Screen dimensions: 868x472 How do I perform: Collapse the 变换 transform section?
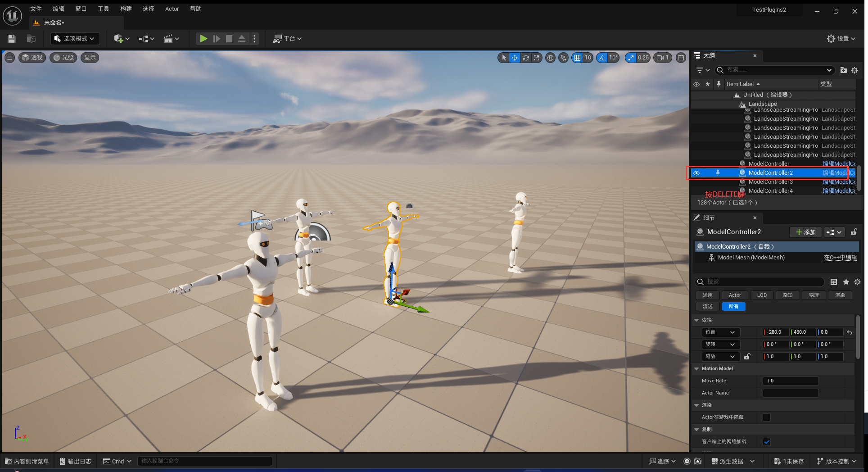(x=697, y=320)
